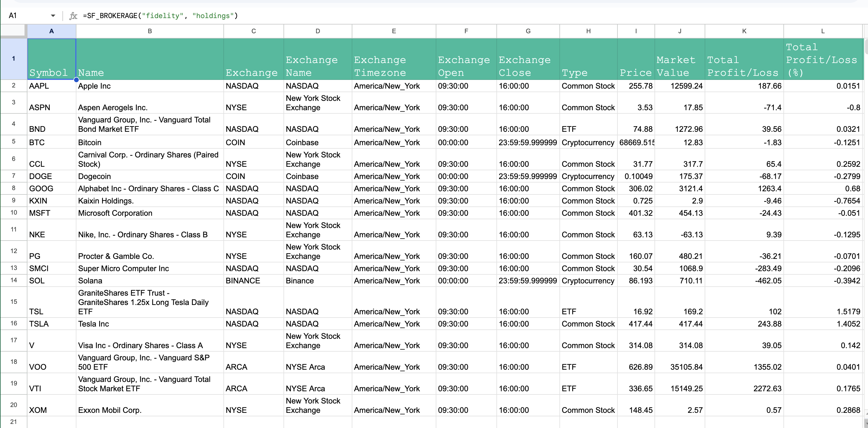This screenshot has width=868, height=428.
Task: Click DOGE price cell 0.10049
Action: [x=636, y=176]
